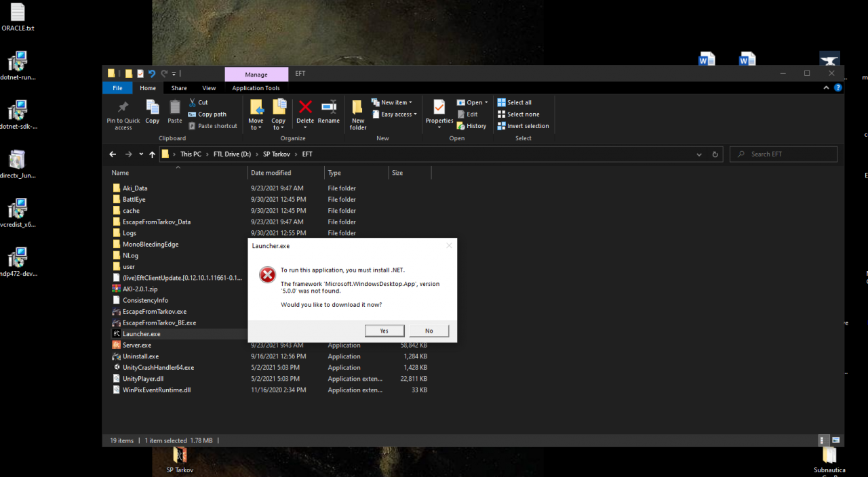Switch to the View tab
Screen dimensions: 868x477
click(209, 88)
